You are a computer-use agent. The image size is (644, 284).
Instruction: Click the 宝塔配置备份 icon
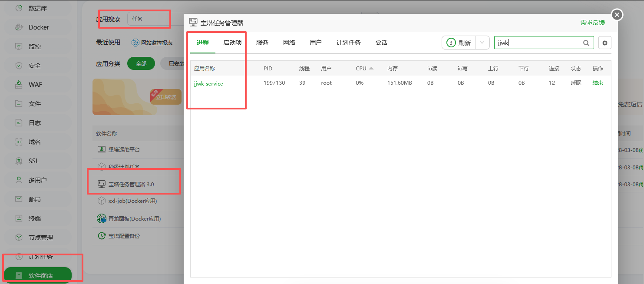coord(101,236)
